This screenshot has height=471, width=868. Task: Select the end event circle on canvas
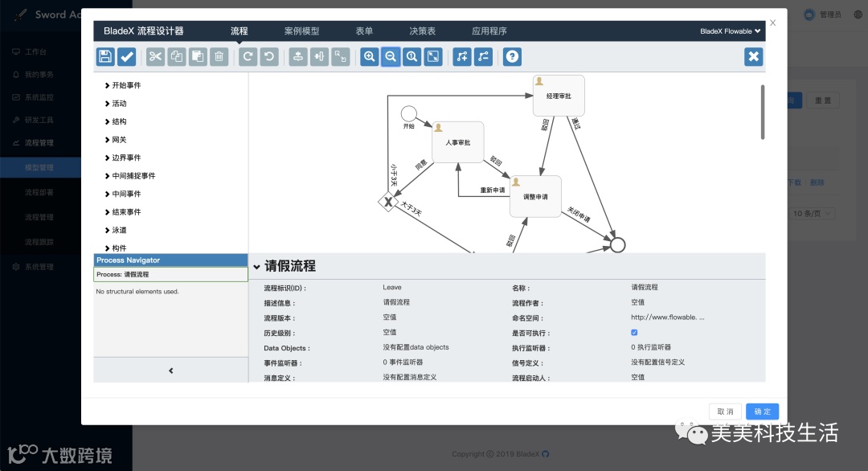pyautogui.click(x=618, y=244)
